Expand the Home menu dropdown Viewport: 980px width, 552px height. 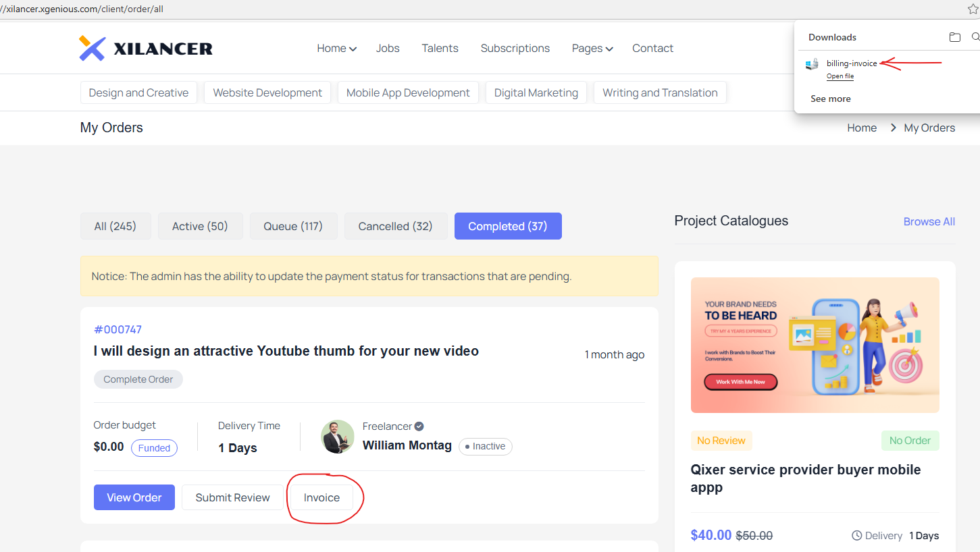(x=336, y=49)
